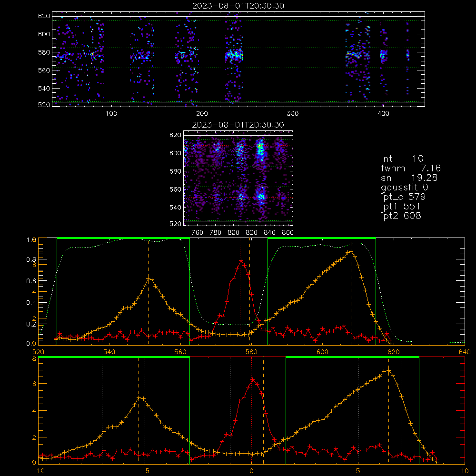
Task: Click the timestamp title above the small middle image
Action: pos(238,125)
